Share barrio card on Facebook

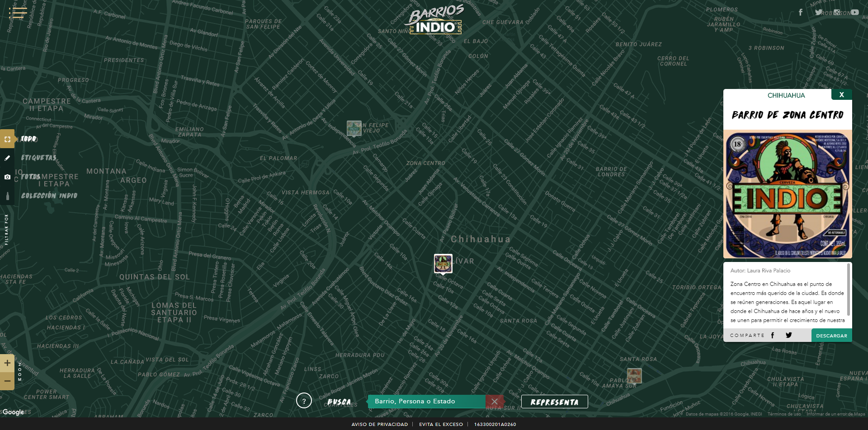pos(773,335)
